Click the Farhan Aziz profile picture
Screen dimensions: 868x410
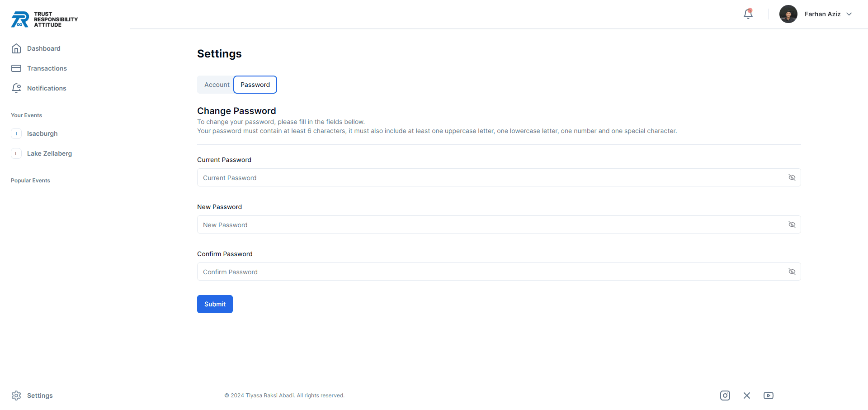(788, 14)
